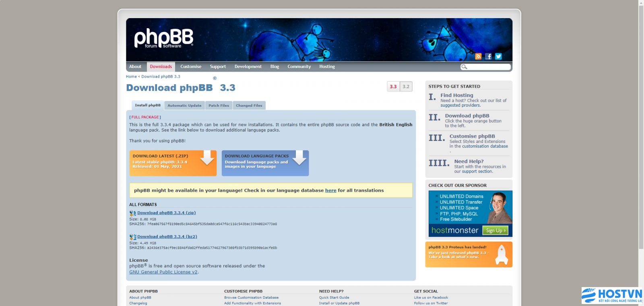This screenshot has width=644, height=306.
Task: Open the Twitter icon in header
Action: click(498, 56)
